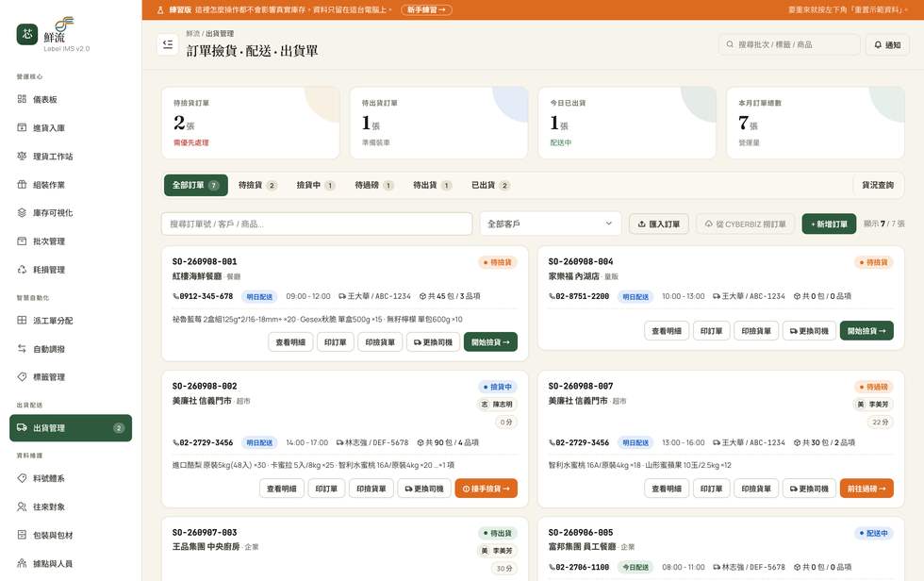The image size is (924, 581).
Task: Click the 鮮流 app logo
Action: 27,34
